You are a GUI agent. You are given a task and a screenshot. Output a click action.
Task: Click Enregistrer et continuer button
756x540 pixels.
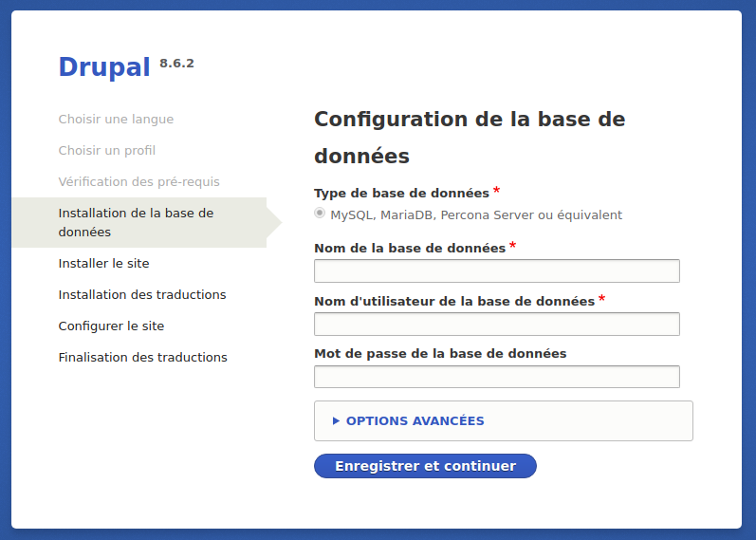point(425,466)
